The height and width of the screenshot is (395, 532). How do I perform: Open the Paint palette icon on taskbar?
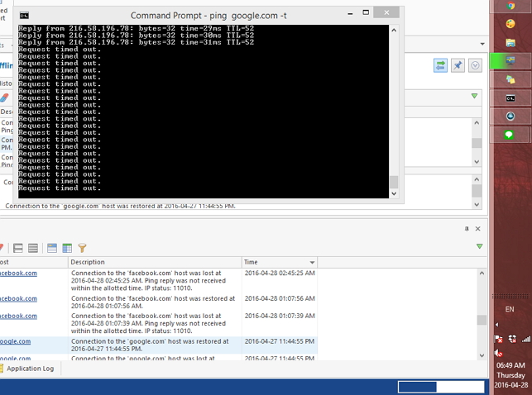[510, 24]
